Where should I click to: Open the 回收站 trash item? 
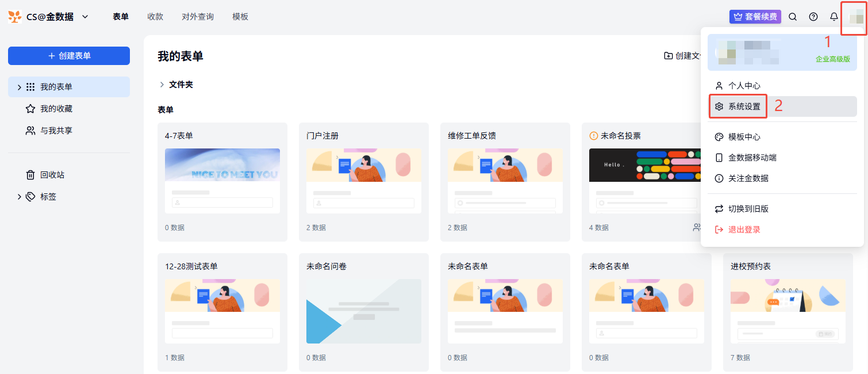pyautogui.click(x=52, y=175)
